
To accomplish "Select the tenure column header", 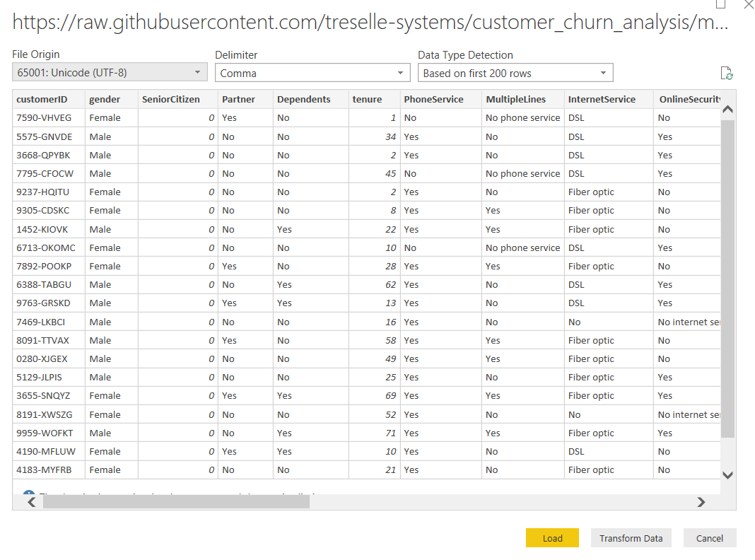I will pyautogui.click(x=367, y=100).
